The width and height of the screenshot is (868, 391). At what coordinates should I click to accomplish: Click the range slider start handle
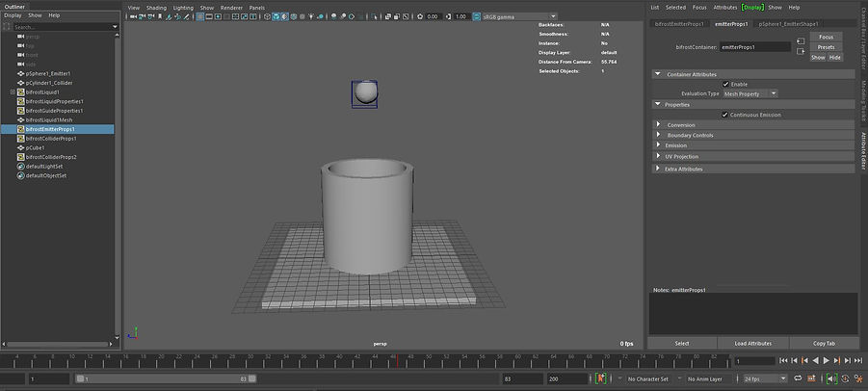pos(80,378)
